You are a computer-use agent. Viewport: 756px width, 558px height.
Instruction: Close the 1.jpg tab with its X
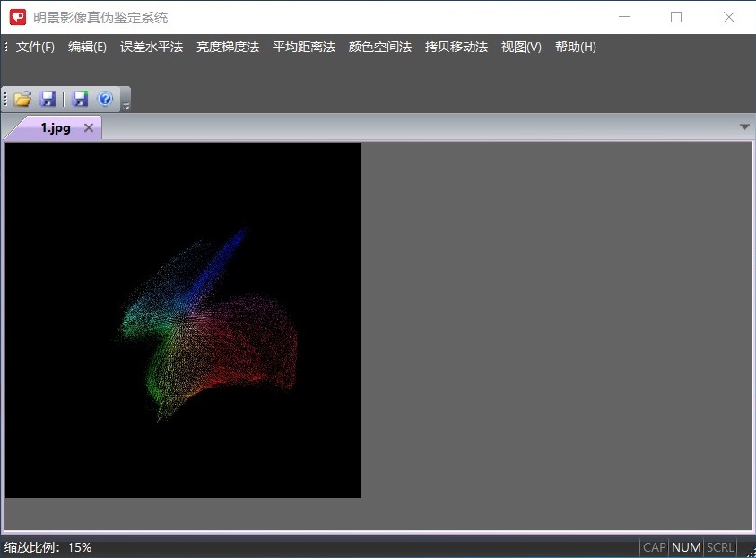[89, 127]
